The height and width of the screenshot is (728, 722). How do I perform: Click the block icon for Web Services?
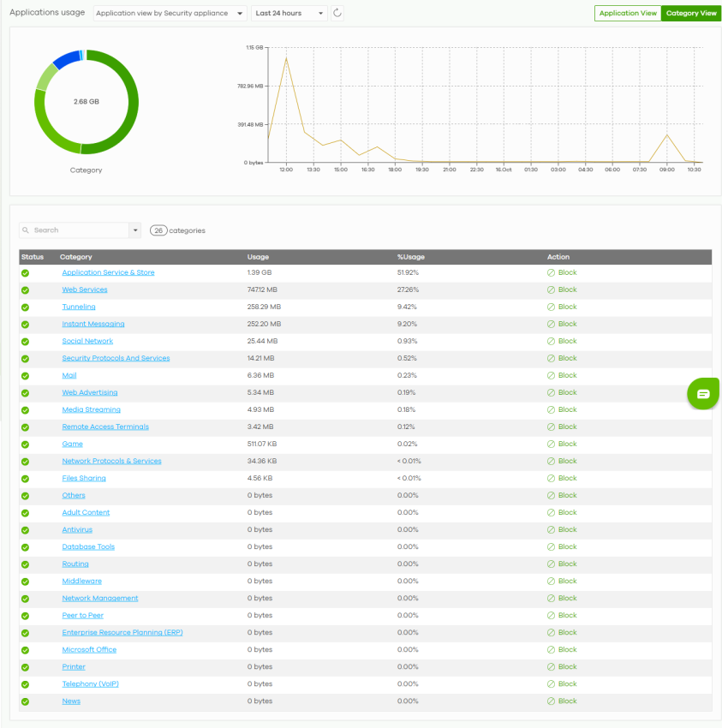click(x=552, y=289)
